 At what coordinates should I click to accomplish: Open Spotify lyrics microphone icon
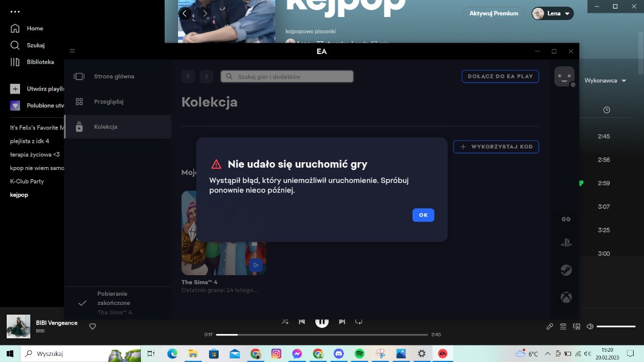[x=550, y=326]
